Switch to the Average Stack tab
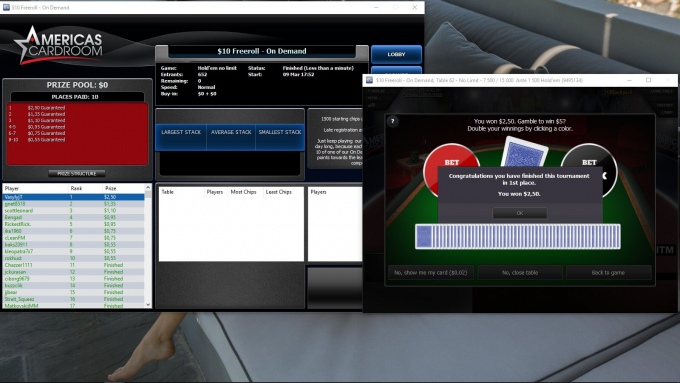Screen dimensions: 680x383 click(231, 132)
